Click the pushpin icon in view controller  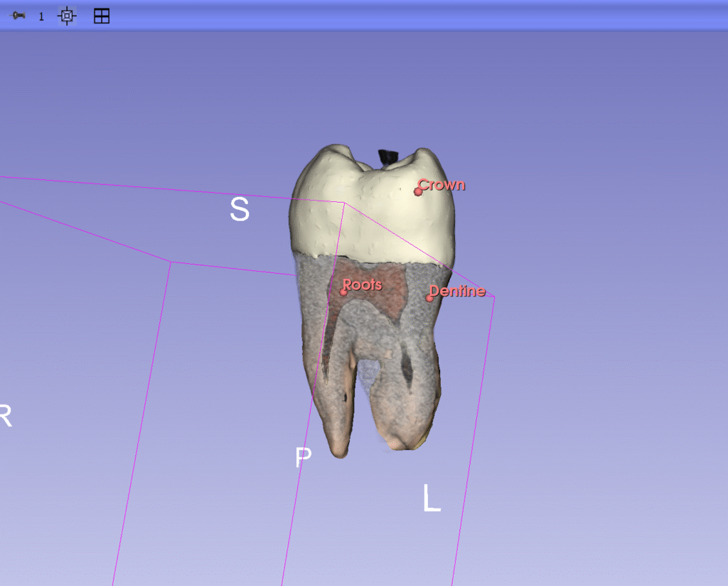(18, 16)
